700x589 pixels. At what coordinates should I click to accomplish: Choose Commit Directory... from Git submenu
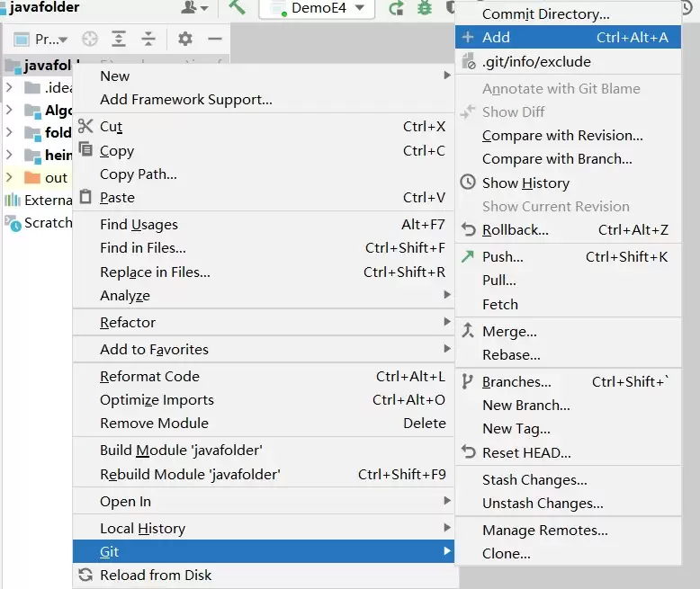click(545, 13)
